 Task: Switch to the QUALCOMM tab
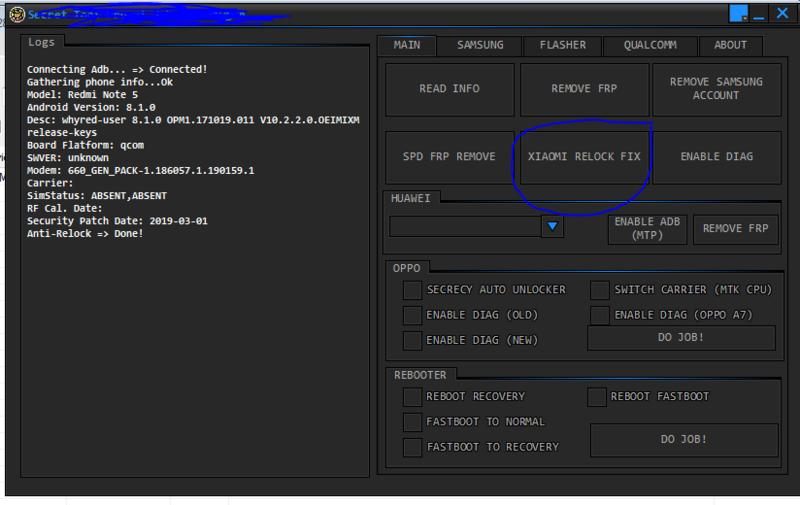[x=650, y=45]
